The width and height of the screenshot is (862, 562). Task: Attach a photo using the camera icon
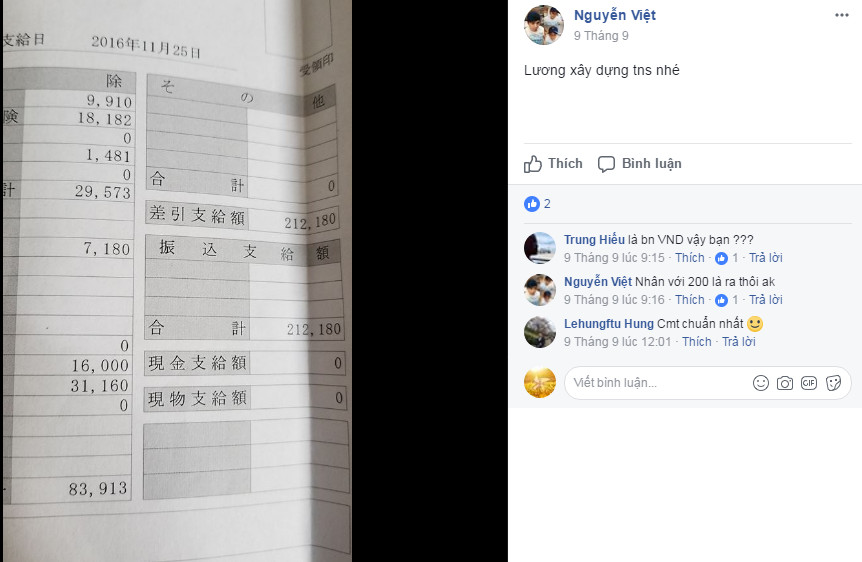coord(784,383)
